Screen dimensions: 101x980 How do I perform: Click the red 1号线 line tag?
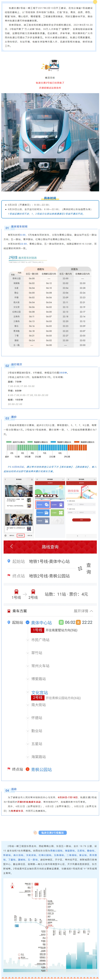pyautogui.click(x=37, y=630)
